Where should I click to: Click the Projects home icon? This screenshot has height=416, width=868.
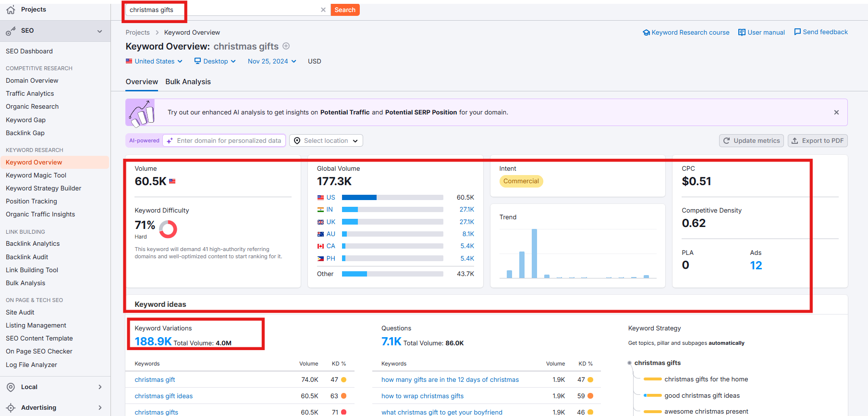11,10
